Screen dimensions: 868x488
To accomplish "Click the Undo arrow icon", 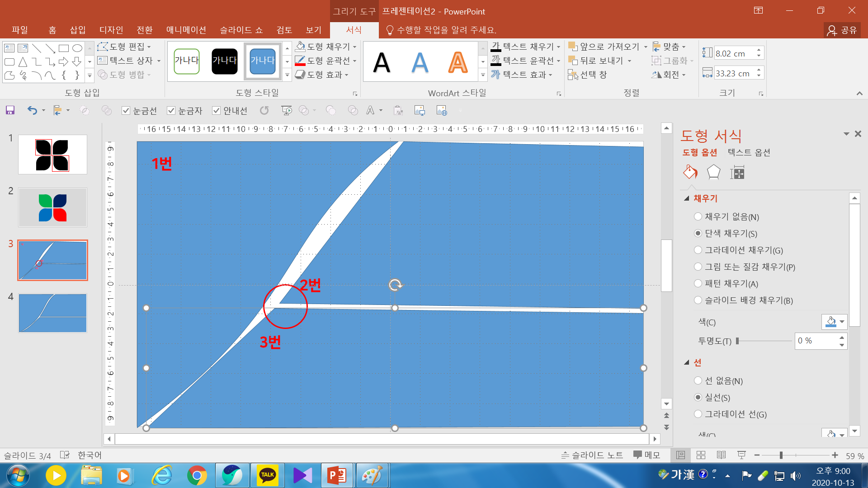I will tap(32, 110).
